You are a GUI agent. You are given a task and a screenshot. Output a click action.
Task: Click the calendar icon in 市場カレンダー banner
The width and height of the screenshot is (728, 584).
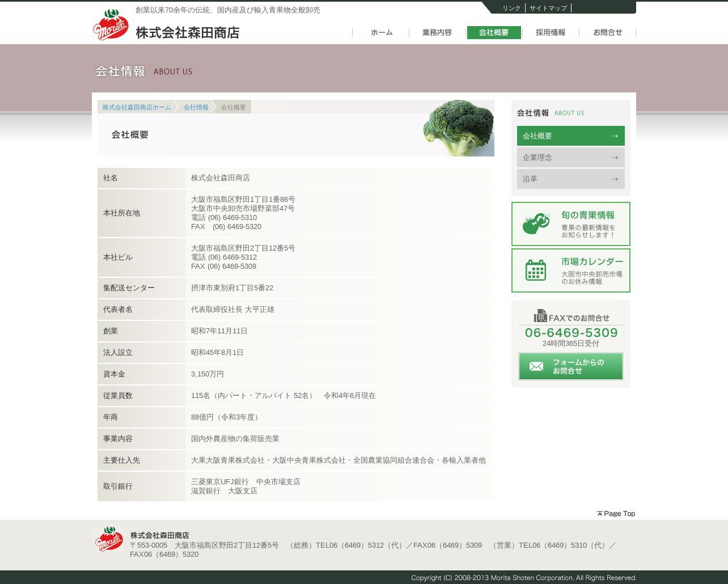(x=535, y=270)
